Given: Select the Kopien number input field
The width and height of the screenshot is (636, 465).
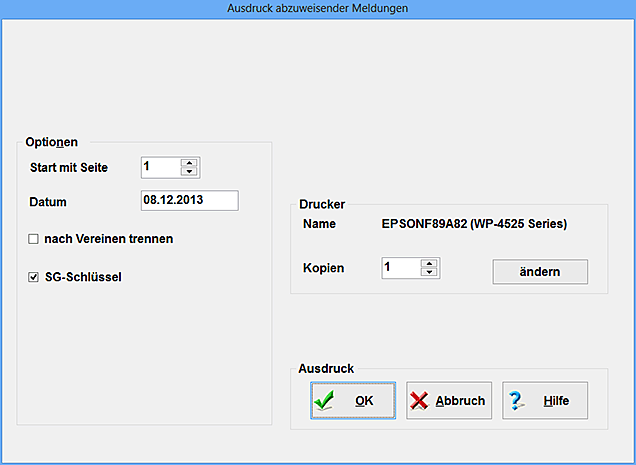Looking at the screenshot, I should coord(400,268).
